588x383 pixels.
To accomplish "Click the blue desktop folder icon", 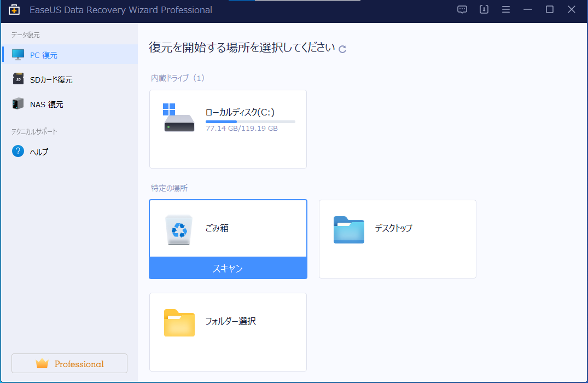I will [x=349, y=230].
